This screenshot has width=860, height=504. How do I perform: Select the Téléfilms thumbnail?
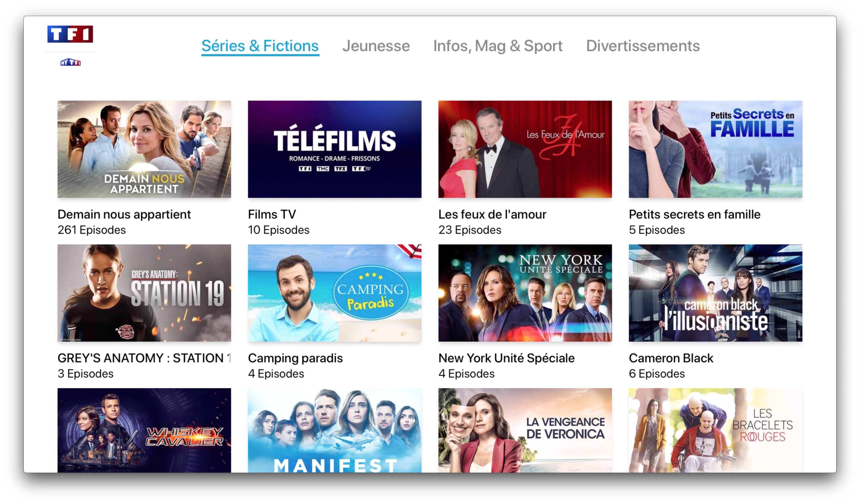[x=334, y=149]
